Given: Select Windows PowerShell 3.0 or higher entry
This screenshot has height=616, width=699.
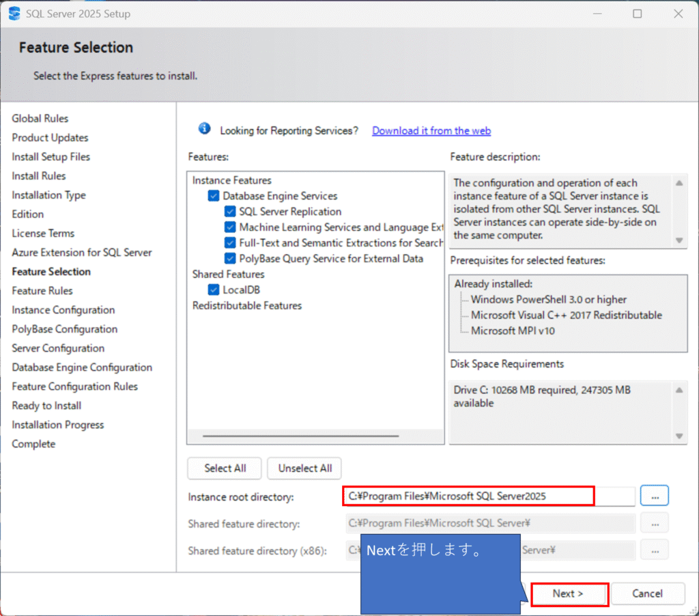Looking at the screenshot, I should [x=549, y=299].
